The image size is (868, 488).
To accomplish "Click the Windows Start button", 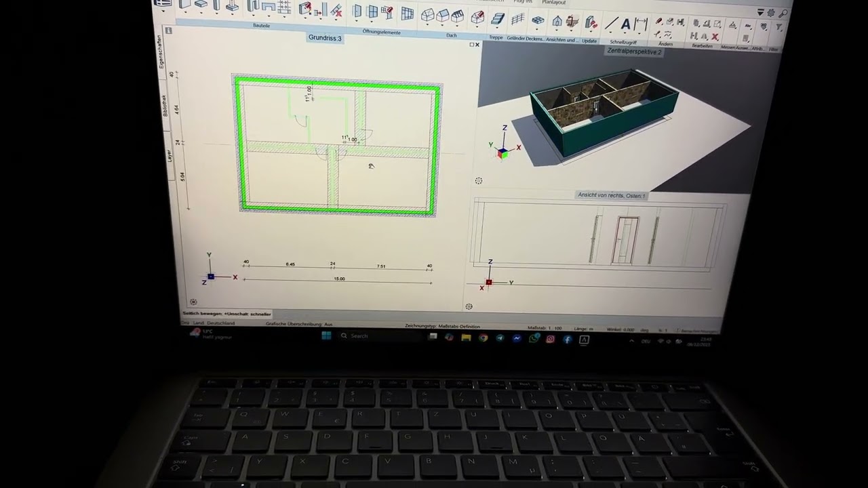I will [x=326, y=335].
